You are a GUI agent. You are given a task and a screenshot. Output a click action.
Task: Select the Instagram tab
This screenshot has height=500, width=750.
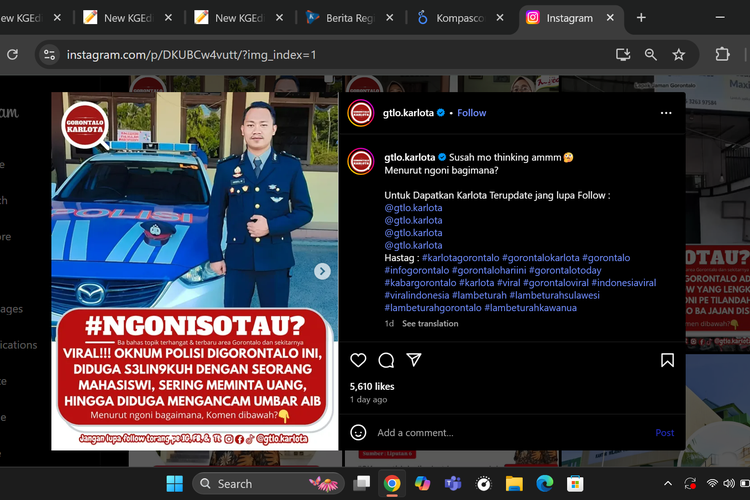pos(569,18)
